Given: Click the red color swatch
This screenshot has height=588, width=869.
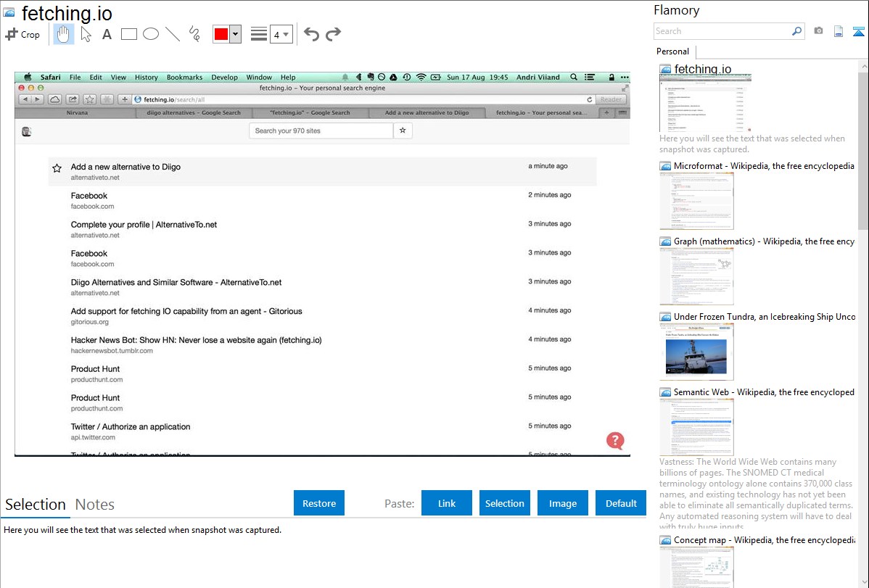Looking at the screenshot, I should click(x=221, y=34).
